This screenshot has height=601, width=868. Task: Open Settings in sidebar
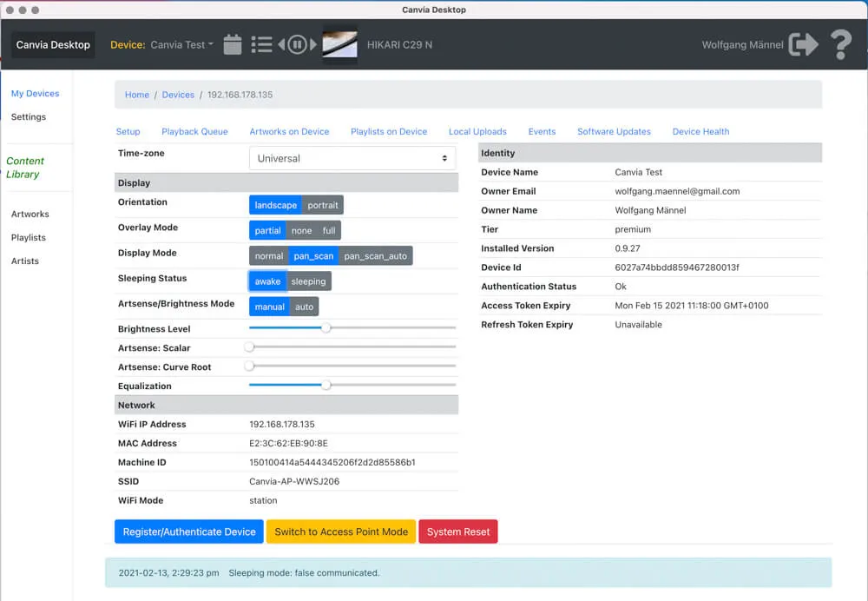[29, 117]
